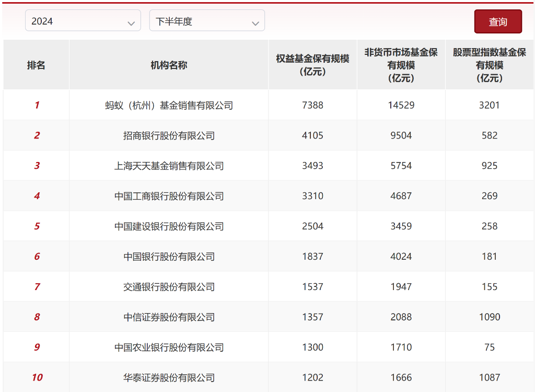Select 中信证券股份有限公司 row
Image resolution: width=535 pixels, height=392 pixels.
168,317
